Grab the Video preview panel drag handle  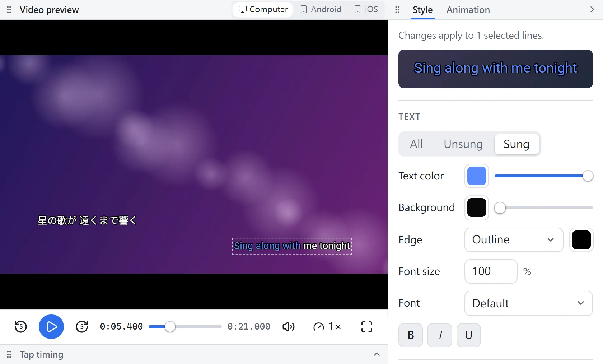pyautogui.click(x=9, y=10)
